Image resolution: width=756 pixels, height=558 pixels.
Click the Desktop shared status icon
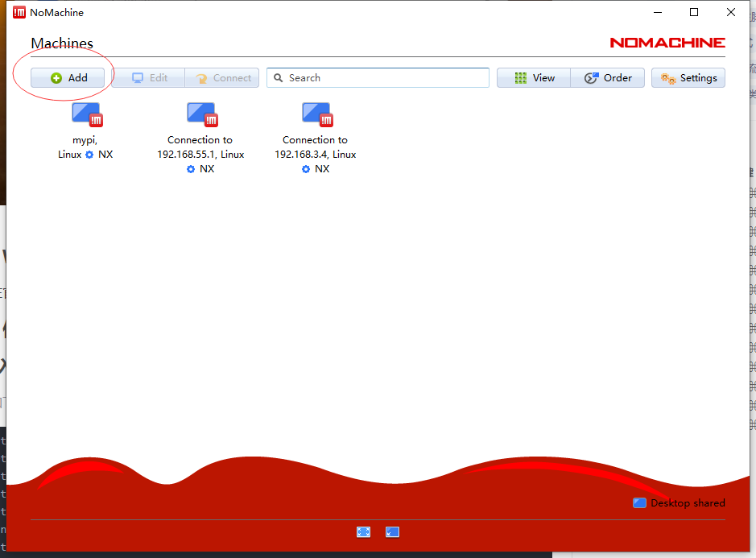pos(639,503)
